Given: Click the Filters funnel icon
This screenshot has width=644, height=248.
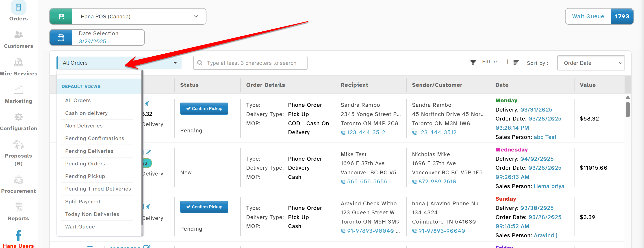Looking at the screenshot, I should click(x=473, y=62).
